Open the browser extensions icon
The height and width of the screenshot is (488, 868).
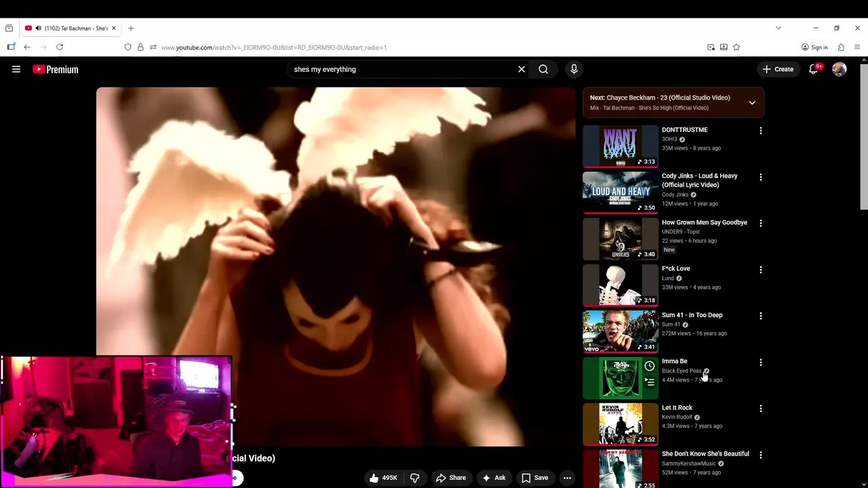click(841, 47)
